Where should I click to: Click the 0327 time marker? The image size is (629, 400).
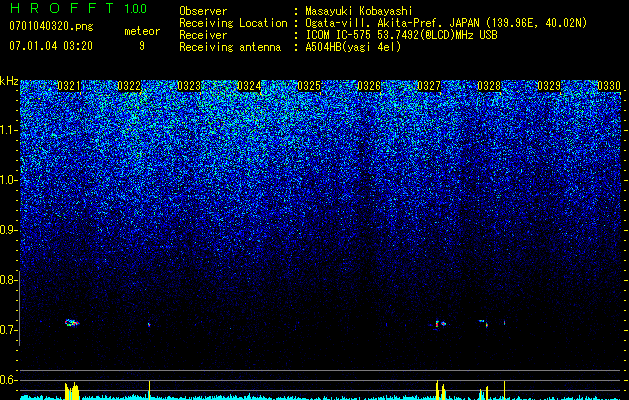point(429,86)
